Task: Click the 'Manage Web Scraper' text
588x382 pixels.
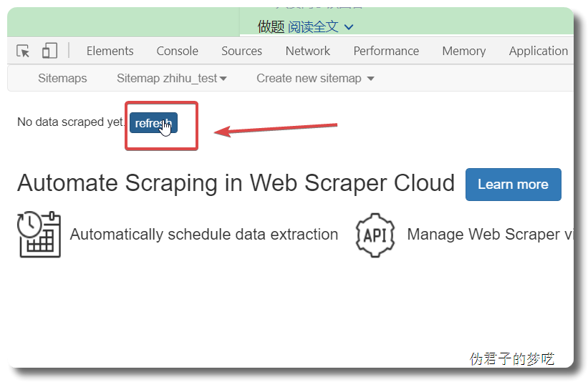Action: [x=483, y=235]
